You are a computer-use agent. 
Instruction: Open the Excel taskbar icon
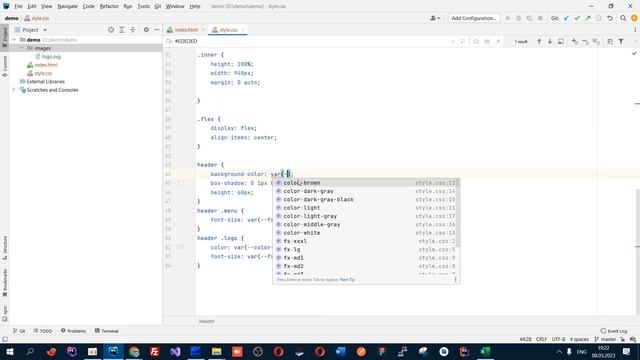[485, 351]
